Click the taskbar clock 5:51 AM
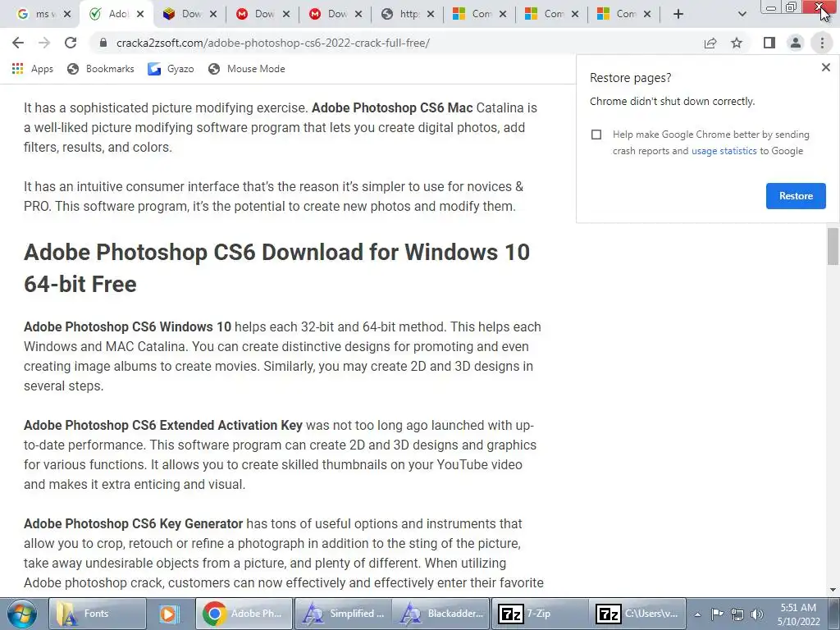This screenshot has width=840, height=630. click(798, 608)
